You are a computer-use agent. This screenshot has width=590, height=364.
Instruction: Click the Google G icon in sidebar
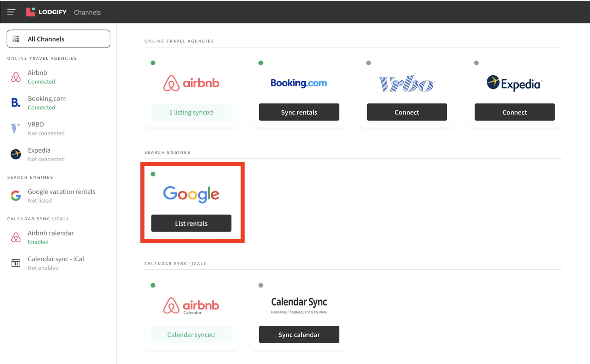16,196
